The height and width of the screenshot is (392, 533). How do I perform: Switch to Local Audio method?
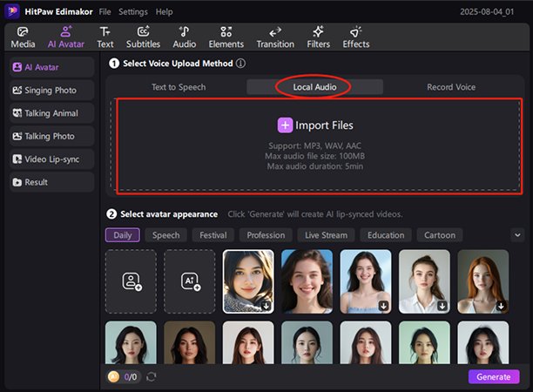click(x=314, y=87)
